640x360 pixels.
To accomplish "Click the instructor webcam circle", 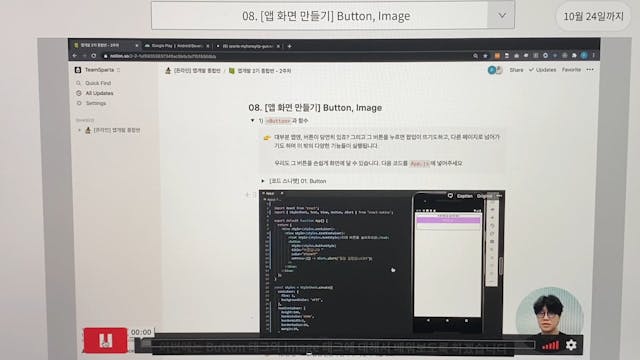I will (x=549, y=312).
